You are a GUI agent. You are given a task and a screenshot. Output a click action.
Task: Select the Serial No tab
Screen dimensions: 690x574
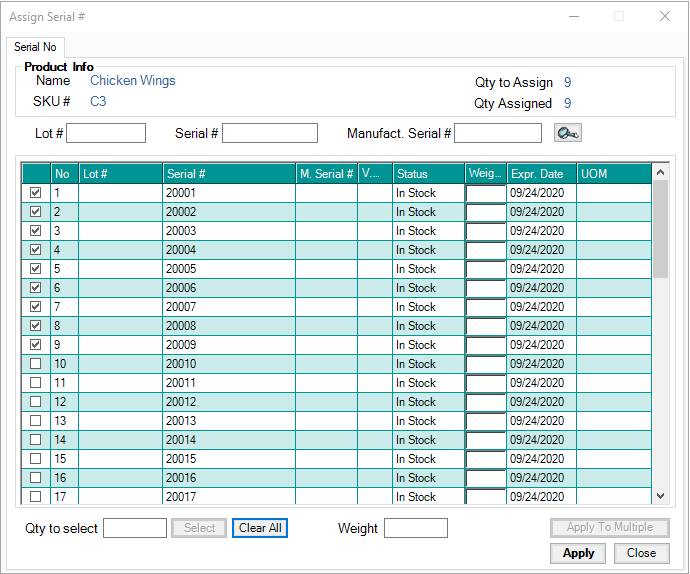(x=35, y=47)
